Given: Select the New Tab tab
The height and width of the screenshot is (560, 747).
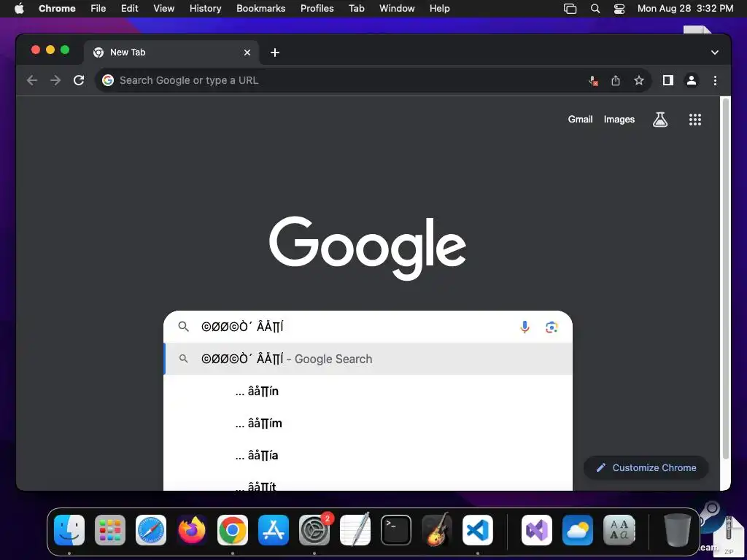Looking at the screenshot, I should 171,52.
